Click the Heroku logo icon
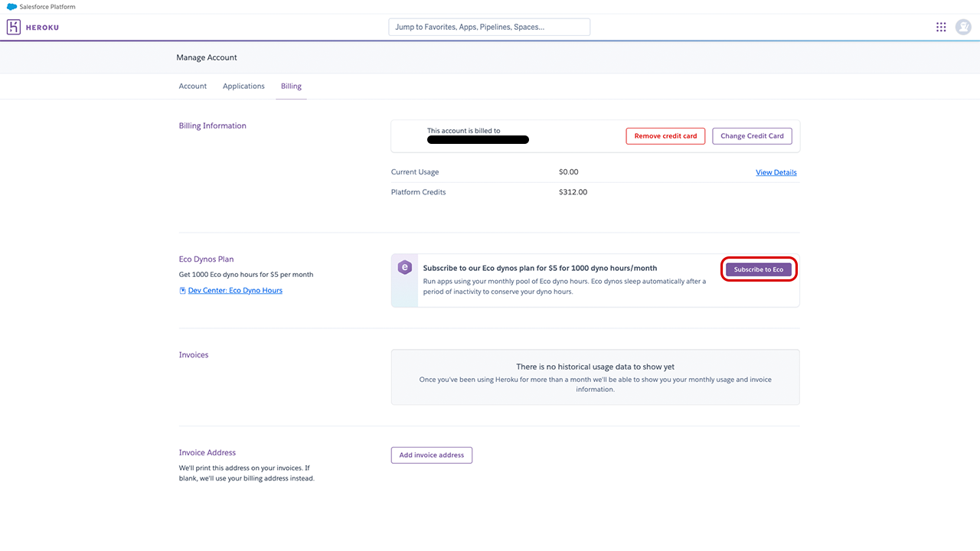Image resolution: width=980 pixels, height=551 pixels. (x=14, y=28)
